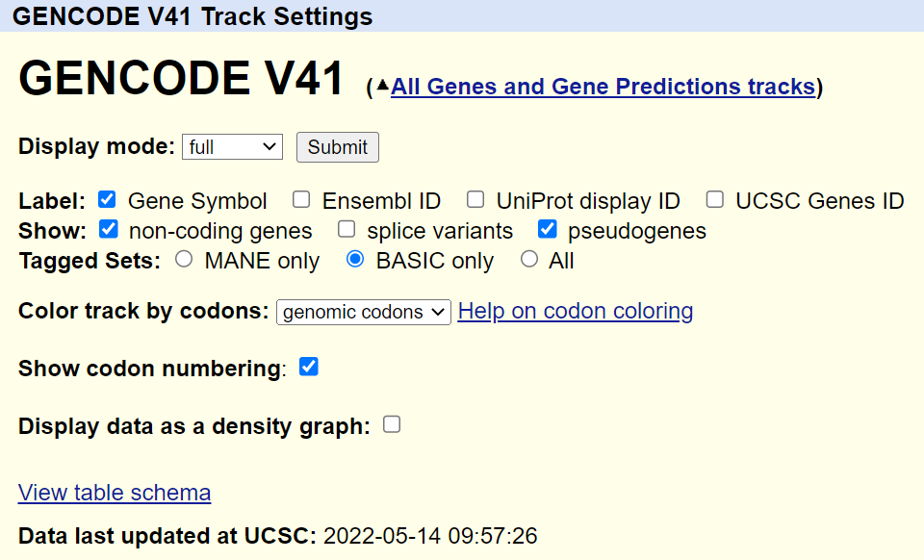The height and width of the screenshot is (560, 924).
Task: Uncheck Show codon numbering
Action: (x=309, y=368)
